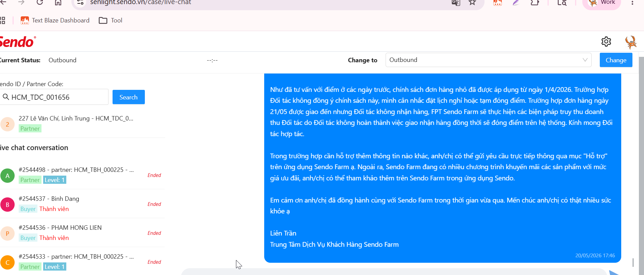The width and height of the screenshot is (644, 275).
Task: Click the purple feather extension icon
Action: (516, 2)
